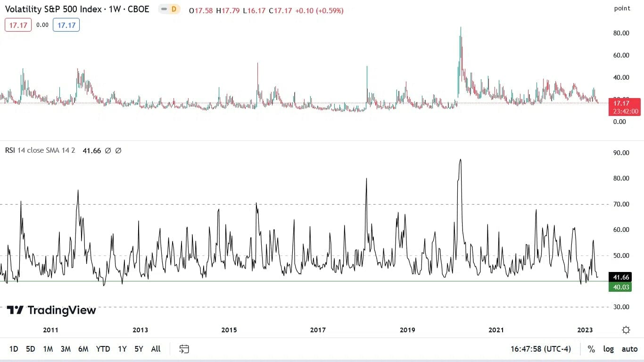This screenshot has height=362, width=644.
Task: Open the Go to date calendar icon
Action: pos(184,349)
